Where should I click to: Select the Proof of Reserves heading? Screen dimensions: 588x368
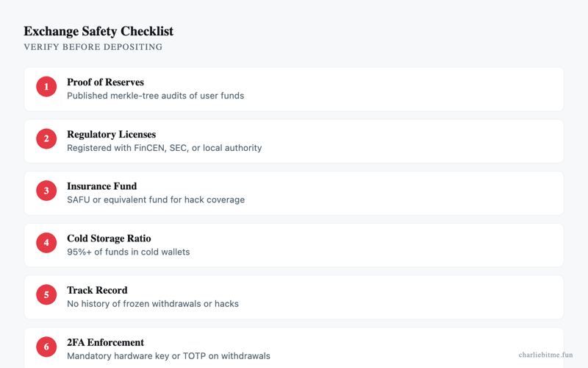click(x=105, y=82)
